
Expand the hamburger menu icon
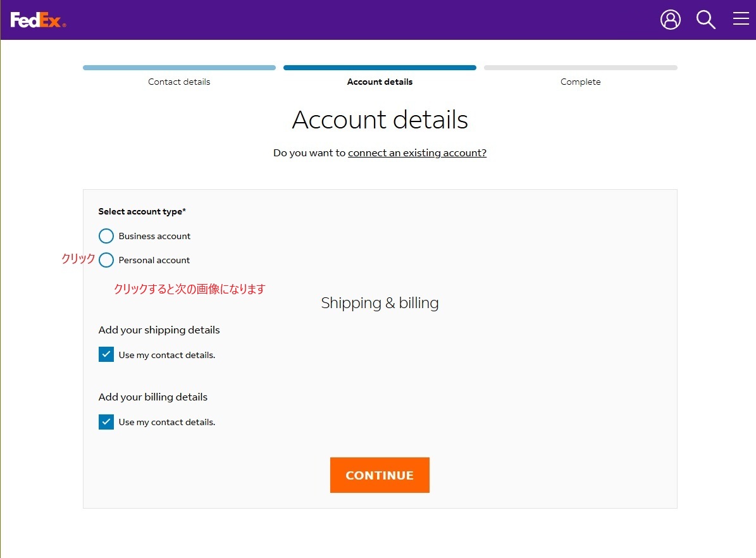click(x=741, y=20)
